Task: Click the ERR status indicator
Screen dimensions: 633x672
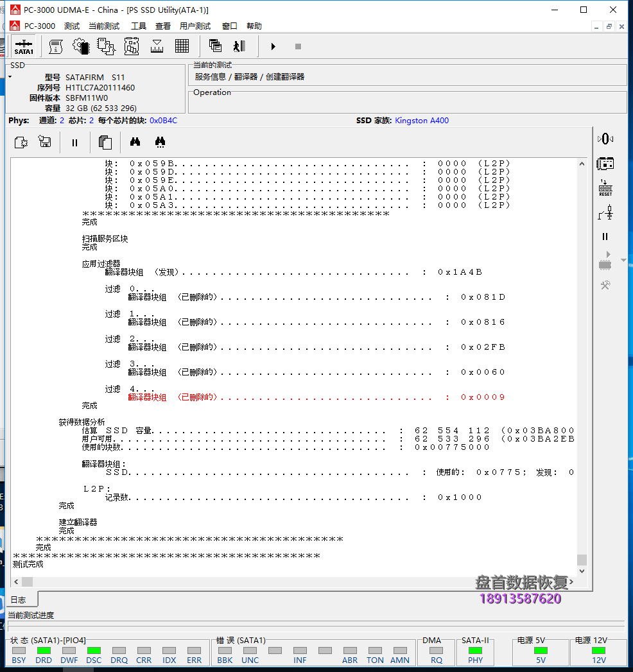Action: pyautogui.click(x=194, y=651)
